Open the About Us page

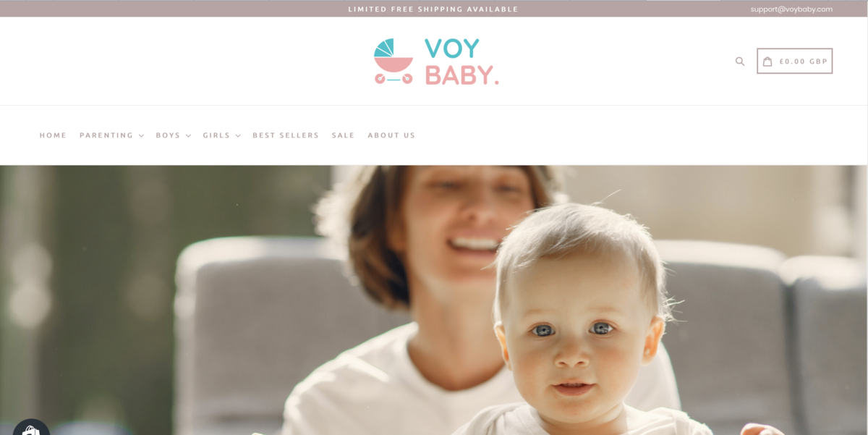391,135
